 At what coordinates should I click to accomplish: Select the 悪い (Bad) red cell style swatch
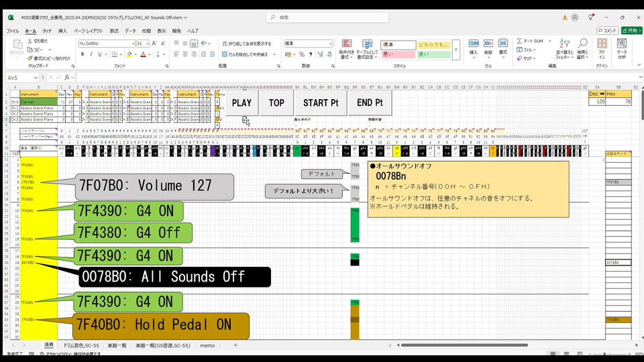(x=397, y=54)
